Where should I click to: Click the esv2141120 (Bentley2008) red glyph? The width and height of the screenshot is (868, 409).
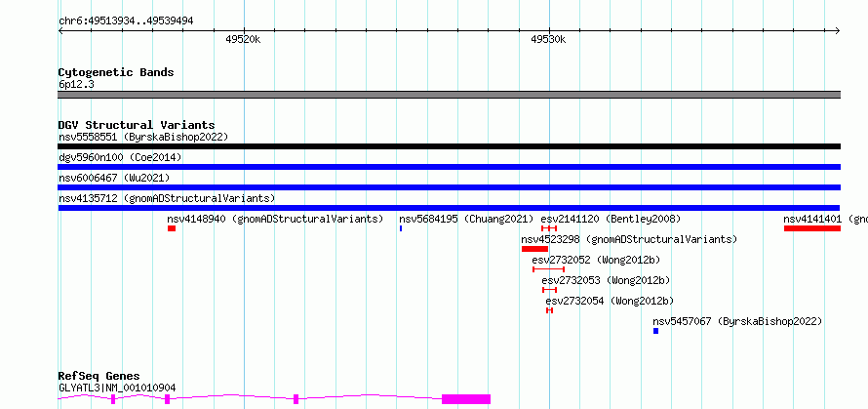pos(549,228)
